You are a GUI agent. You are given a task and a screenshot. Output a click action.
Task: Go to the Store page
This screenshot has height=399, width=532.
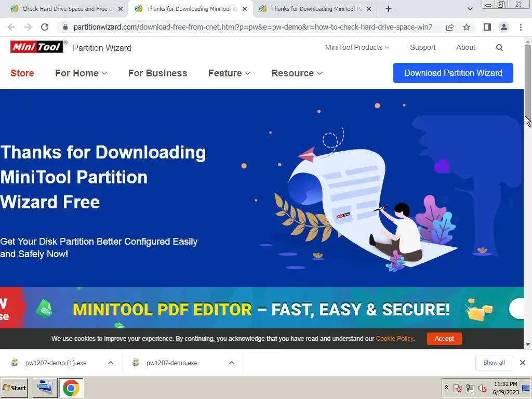tap(22, 73)
